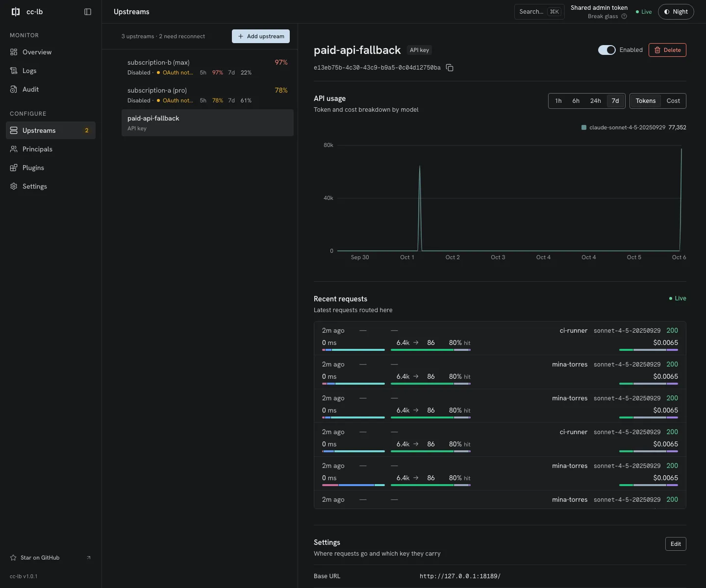Click the star icon beside GitHub
The height and width of the screenshot is (588, 706).
13,558
